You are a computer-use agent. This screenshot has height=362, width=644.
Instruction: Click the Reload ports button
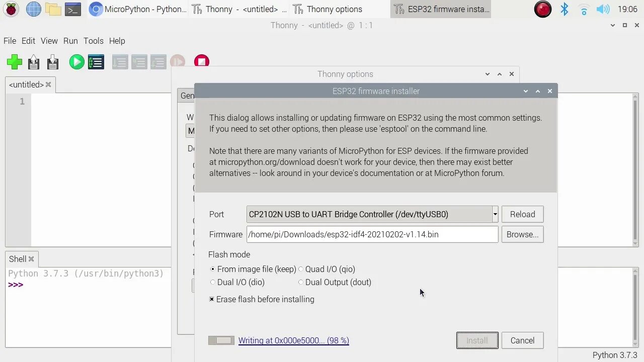click(523, 214)
